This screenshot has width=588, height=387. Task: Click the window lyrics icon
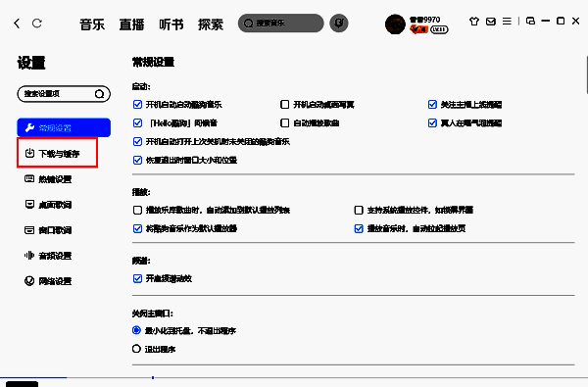click(x=29, y=230)
